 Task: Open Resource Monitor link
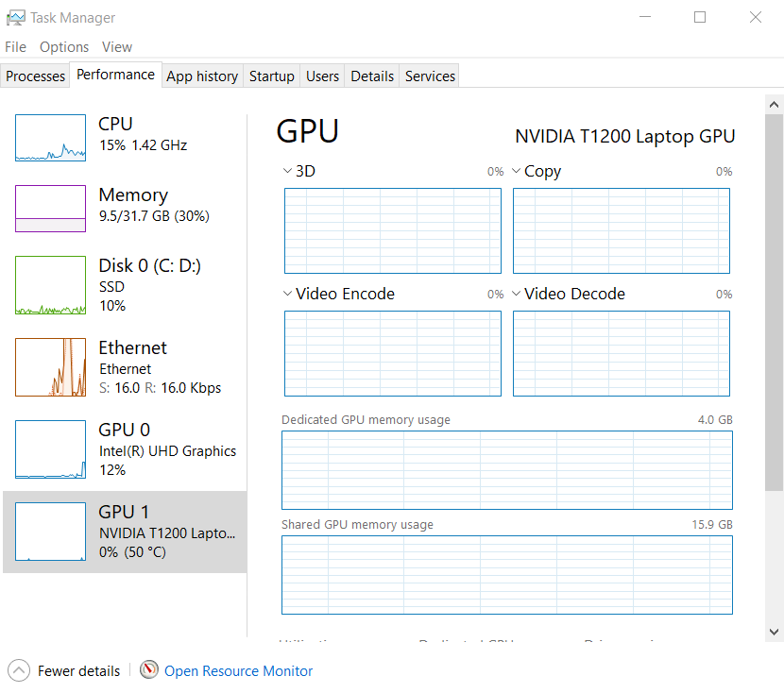tap(238, 671)
